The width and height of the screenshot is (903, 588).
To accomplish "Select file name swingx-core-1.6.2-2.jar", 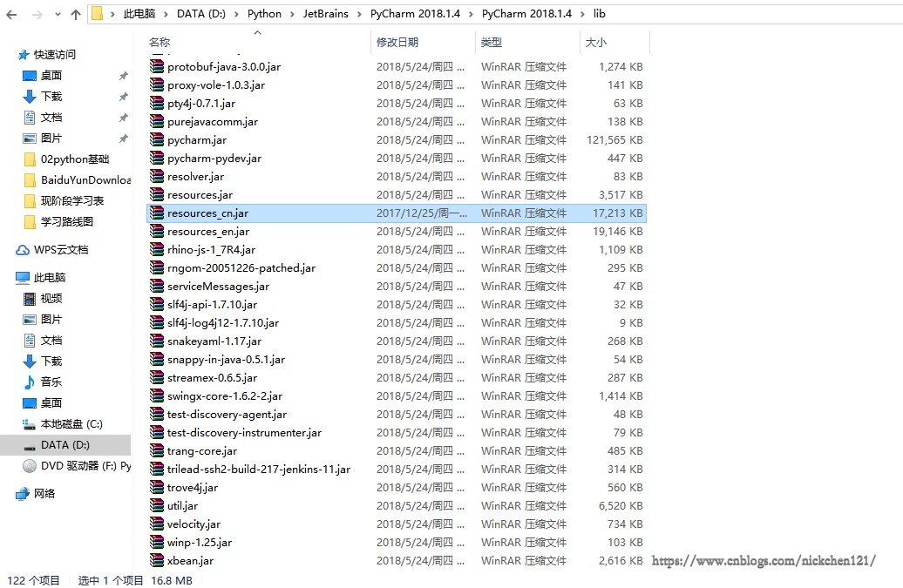I will (x=225, y=395).
